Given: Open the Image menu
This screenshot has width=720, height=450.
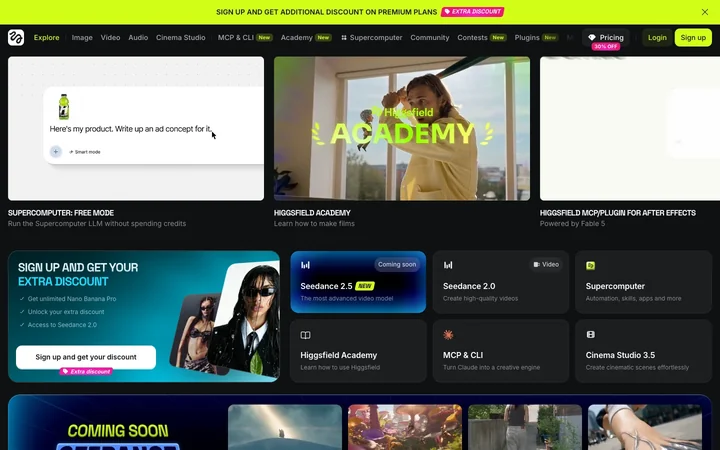Looking at the screenshot, I should coord(82,38).
